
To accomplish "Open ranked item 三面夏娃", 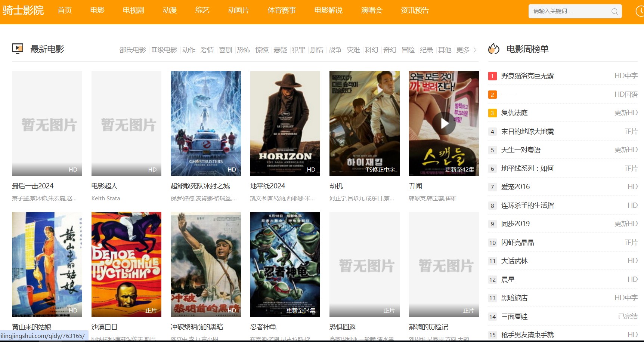I will (514, 317).
